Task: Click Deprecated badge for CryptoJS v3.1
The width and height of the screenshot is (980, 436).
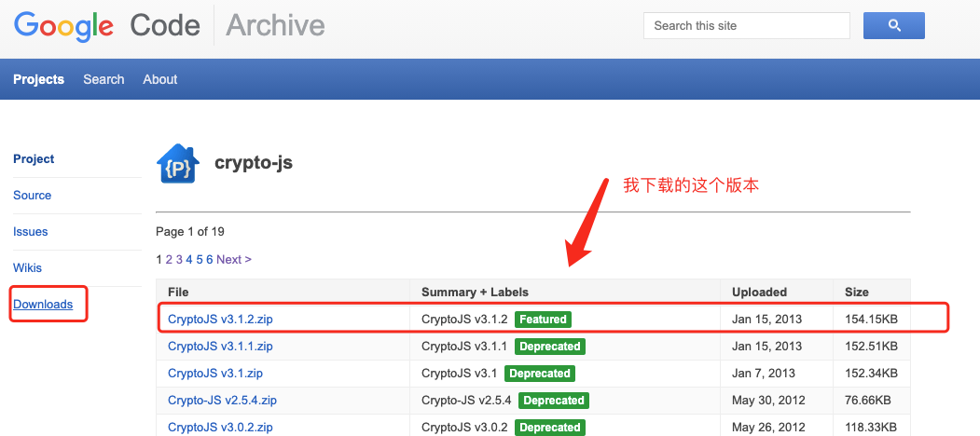Action: [x=539, y=374]
